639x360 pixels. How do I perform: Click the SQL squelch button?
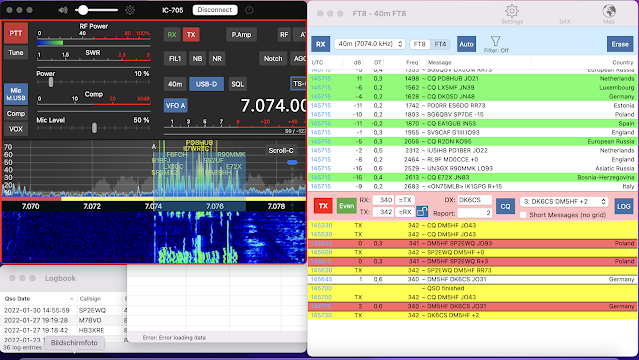(x=238, y=84)
